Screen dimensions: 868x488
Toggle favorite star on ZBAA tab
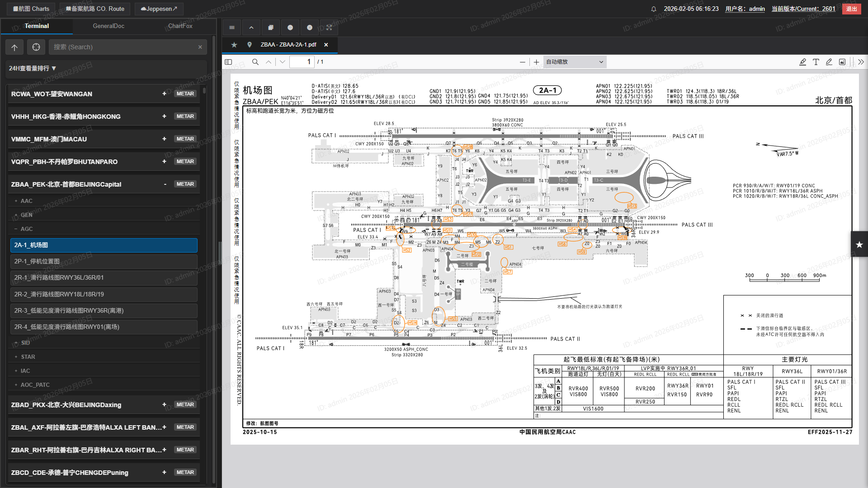pyautogui.click(x=234, y=45)
